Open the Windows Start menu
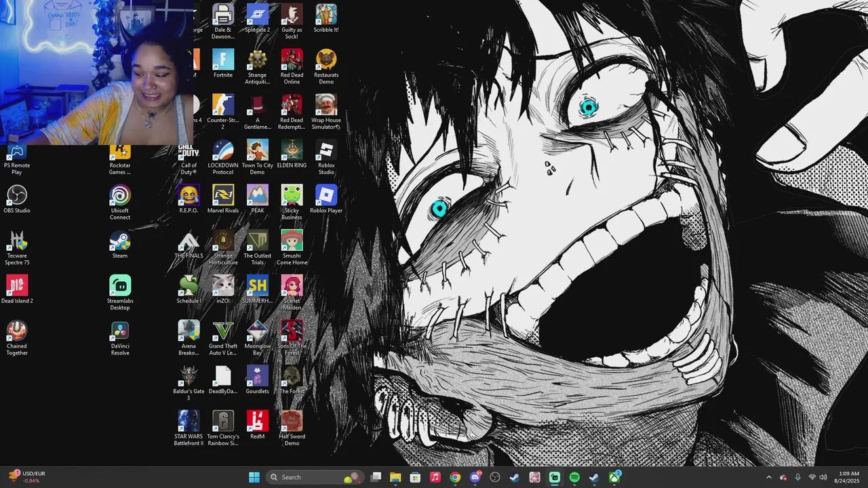This screenshot has height=488, width=868. coord(254,477)
